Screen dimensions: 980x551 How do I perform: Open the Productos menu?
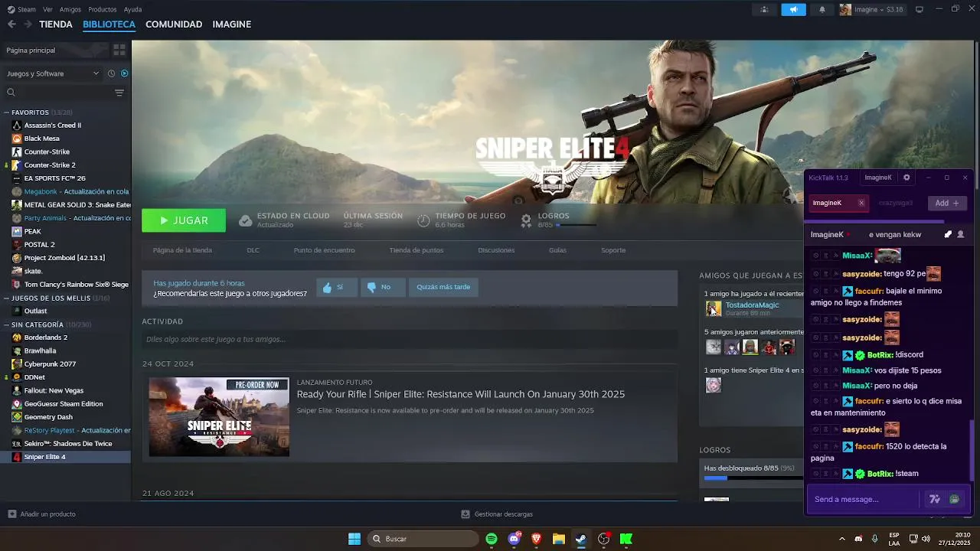103,9
